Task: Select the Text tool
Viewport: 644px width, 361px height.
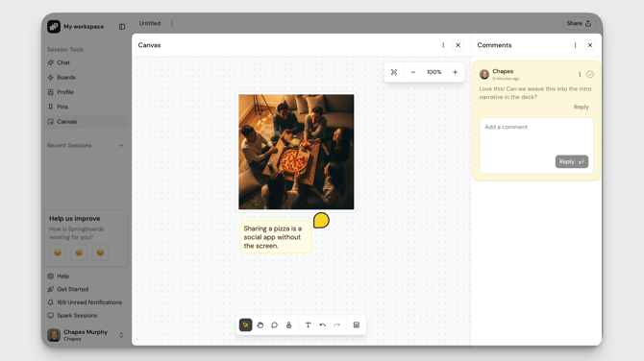Action: pos(308,325)
